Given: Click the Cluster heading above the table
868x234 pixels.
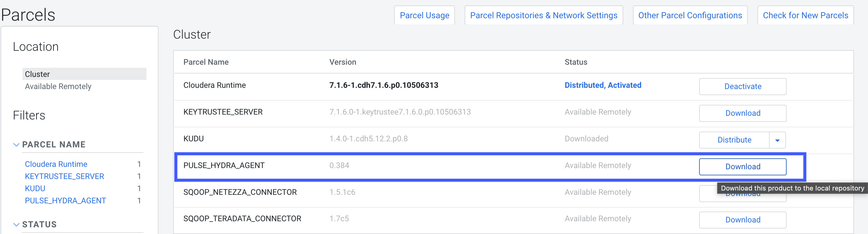Looking at the screenshot, I should (x=192, y=34).
